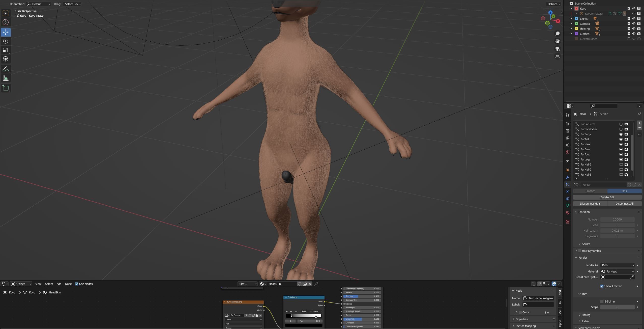Open image file folder in Fur_Seamless node

257,315
